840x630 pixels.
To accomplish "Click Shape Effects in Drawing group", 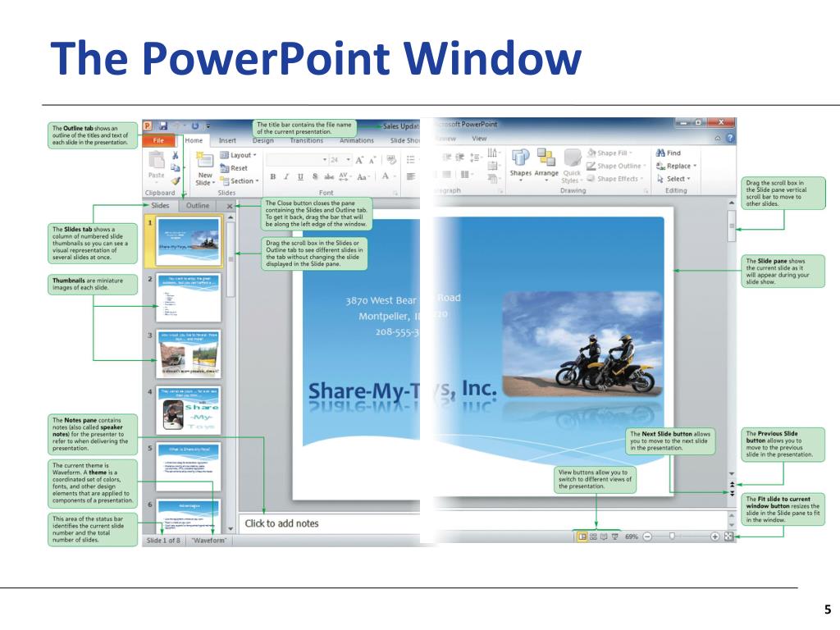I will pos(615,179).
